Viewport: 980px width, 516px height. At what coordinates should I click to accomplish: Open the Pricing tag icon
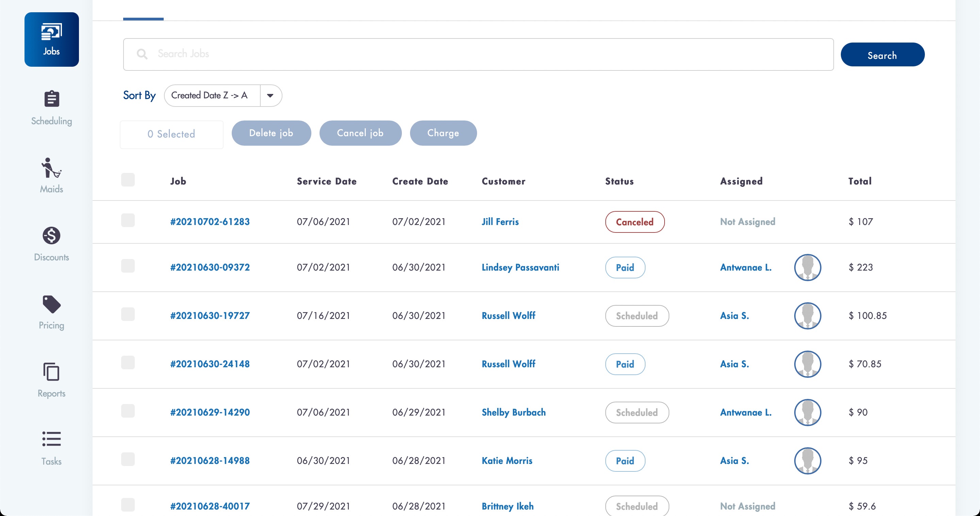tap(51, 304)
